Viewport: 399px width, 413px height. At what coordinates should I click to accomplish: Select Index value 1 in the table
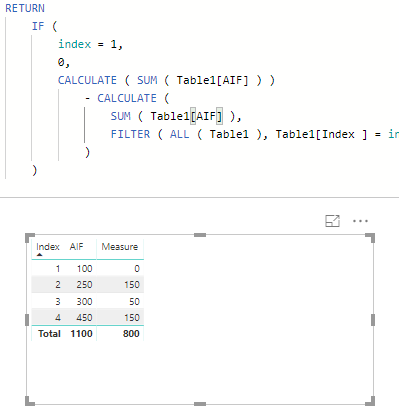pos(58,268)
